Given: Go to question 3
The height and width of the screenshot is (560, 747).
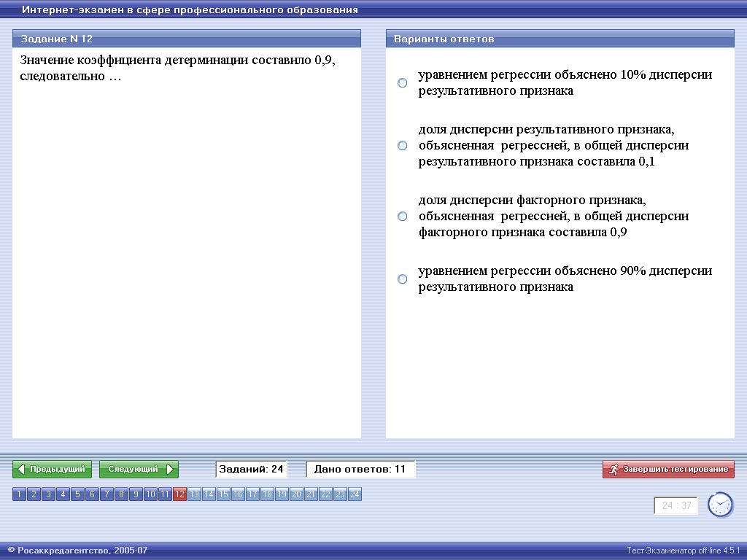Looking at the screenshot, I should point(48,494).
